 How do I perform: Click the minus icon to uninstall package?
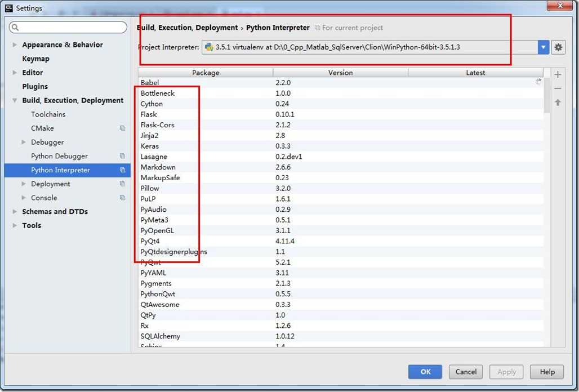(x=558, y=88)
